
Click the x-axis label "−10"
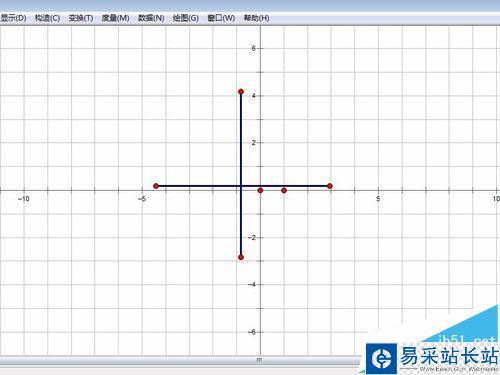pos(23,199)
